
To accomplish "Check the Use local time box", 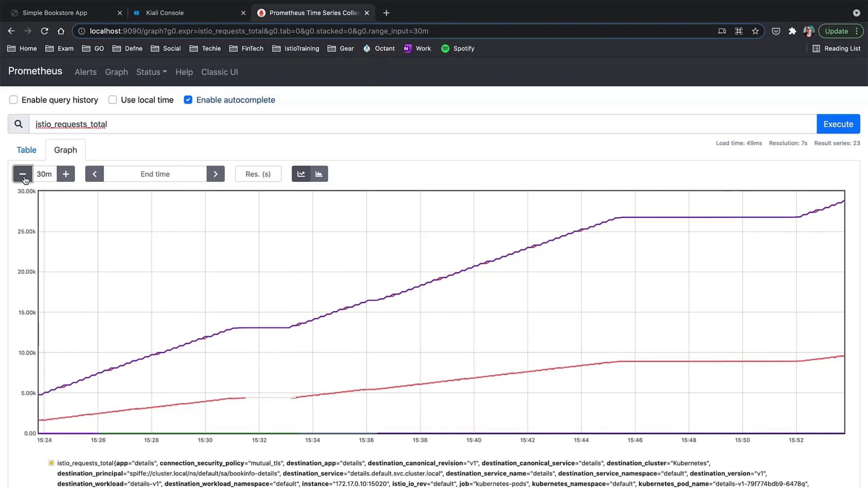I will coord(113,100).
